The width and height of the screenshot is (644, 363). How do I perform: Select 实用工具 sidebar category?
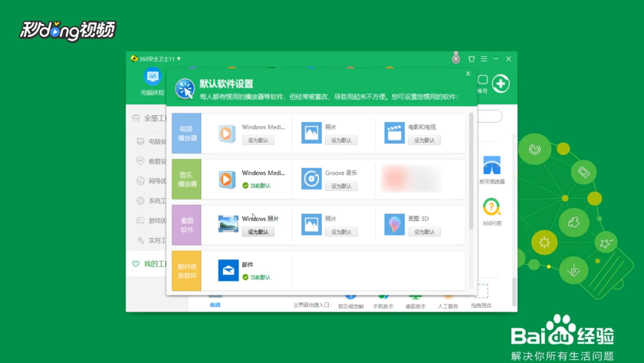pyautogui.click(x=151, y=240)
